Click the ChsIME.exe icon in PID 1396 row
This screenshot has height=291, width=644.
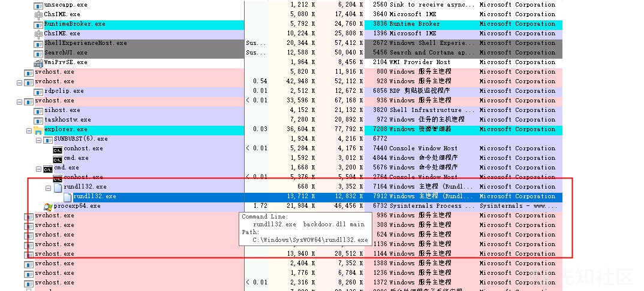tap(38, 34)
